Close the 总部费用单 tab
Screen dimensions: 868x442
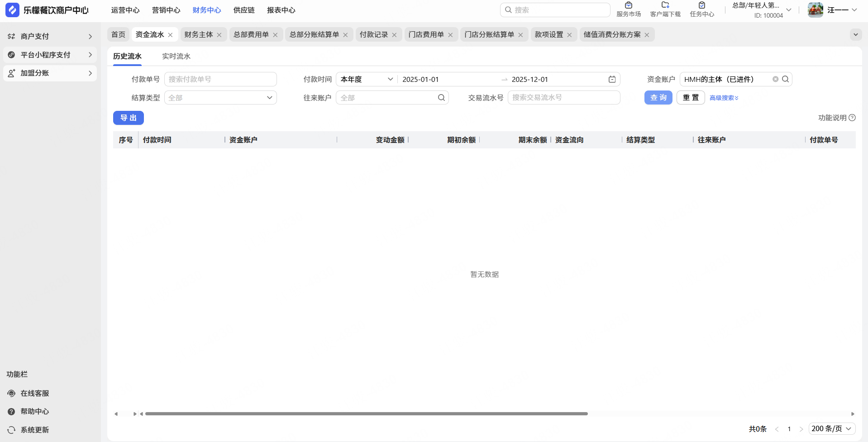click(x=275, y=35)
